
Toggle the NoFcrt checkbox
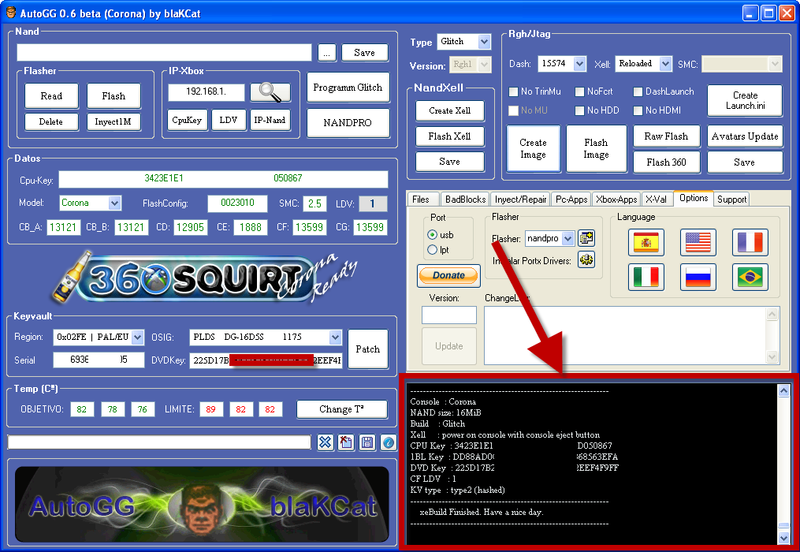[x=580, y=92]
